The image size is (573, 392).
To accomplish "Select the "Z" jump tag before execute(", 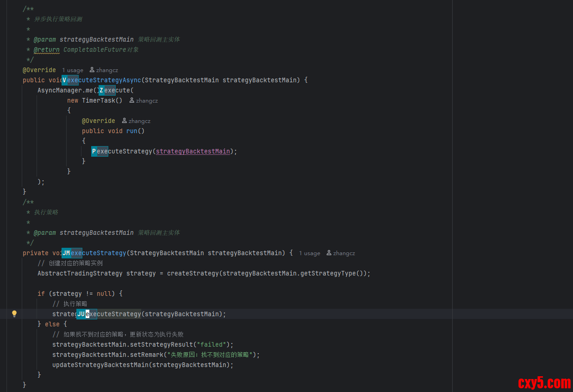I will [101, 91].
